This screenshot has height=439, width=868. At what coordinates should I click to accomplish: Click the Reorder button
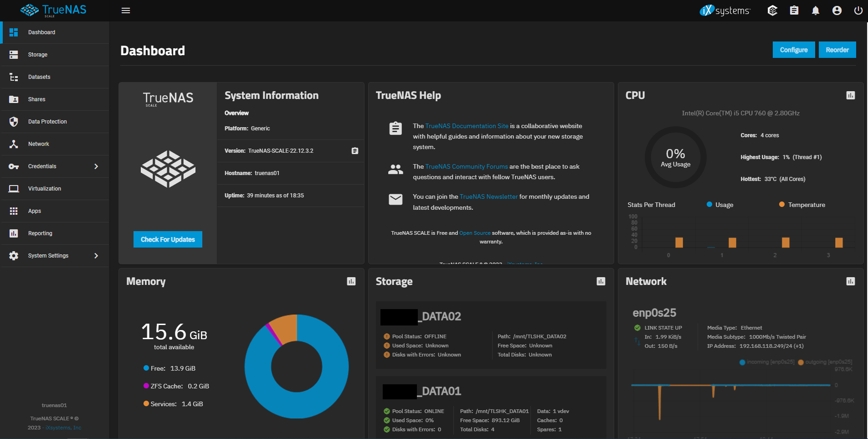click(837, 50)
